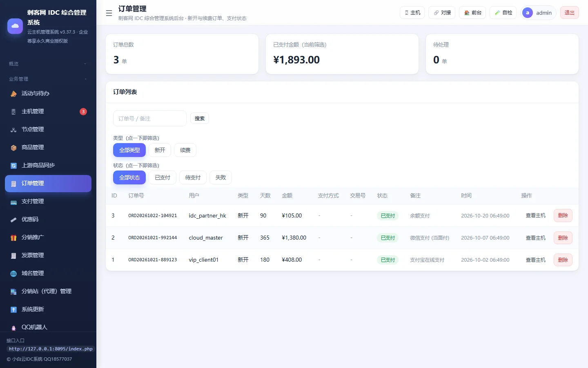Click the 搜索 button
This screenshot has width=588, height=368.
pos(200,119)
